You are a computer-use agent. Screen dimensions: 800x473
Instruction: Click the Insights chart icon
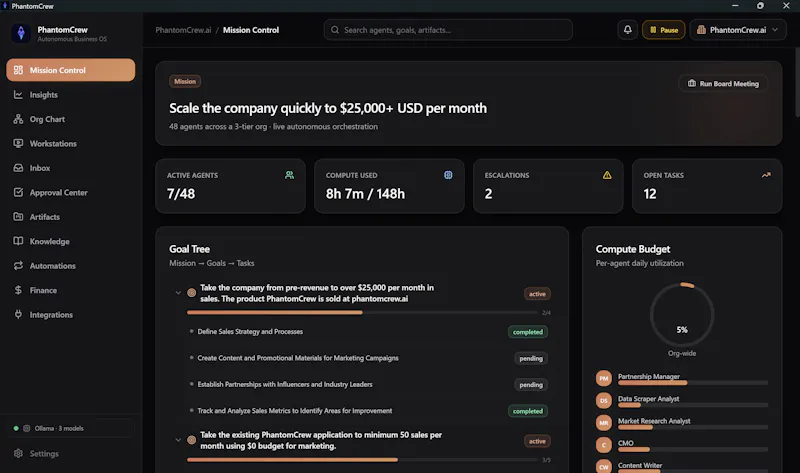18,95
